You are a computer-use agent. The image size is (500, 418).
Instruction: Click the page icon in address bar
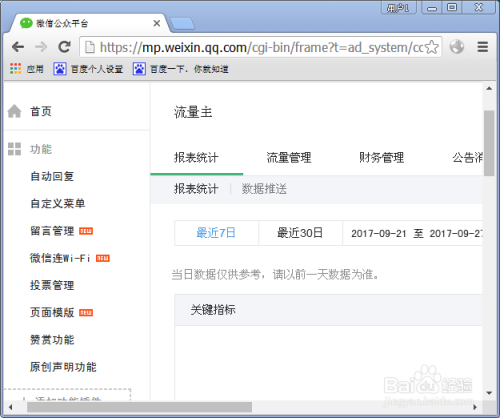pyautogui.click(x=90, y=47)
